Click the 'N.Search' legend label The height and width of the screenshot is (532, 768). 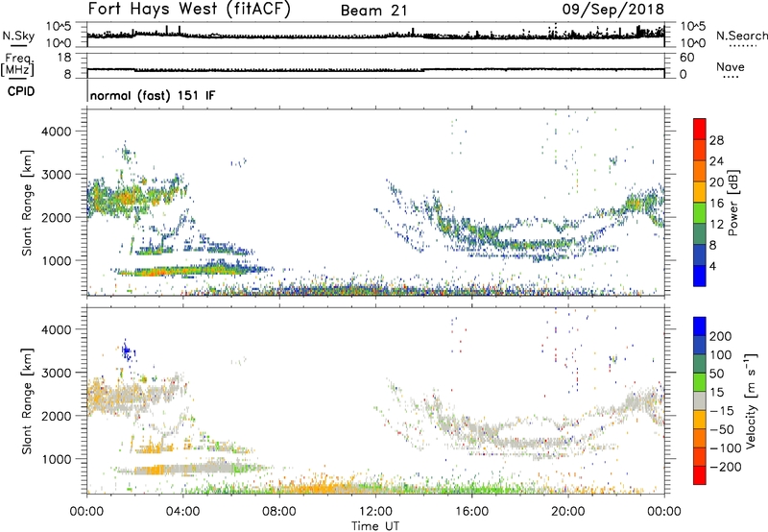[741, 36]
